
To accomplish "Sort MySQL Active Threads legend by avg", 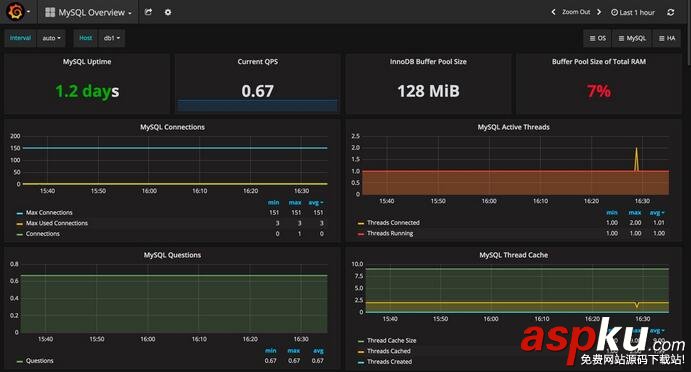I will (x=657, y=212).
